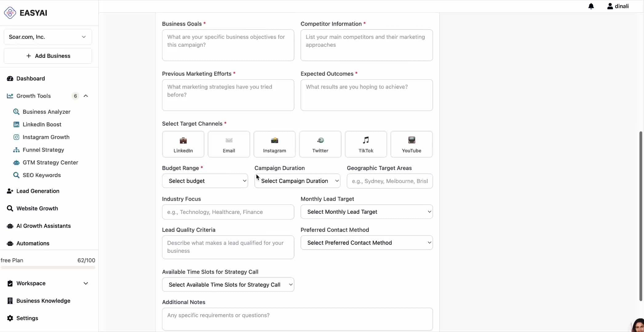Open Automations menu item
644x332 pixels.
[33, 243]
